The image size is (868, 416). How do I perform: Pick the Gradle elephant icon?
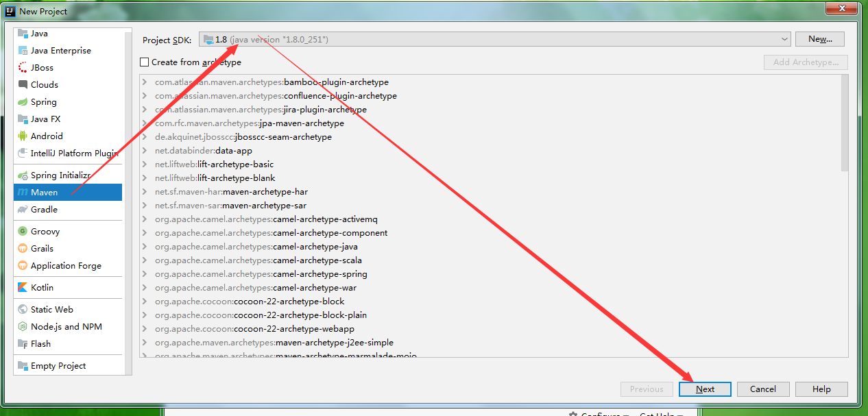(23, 210)
